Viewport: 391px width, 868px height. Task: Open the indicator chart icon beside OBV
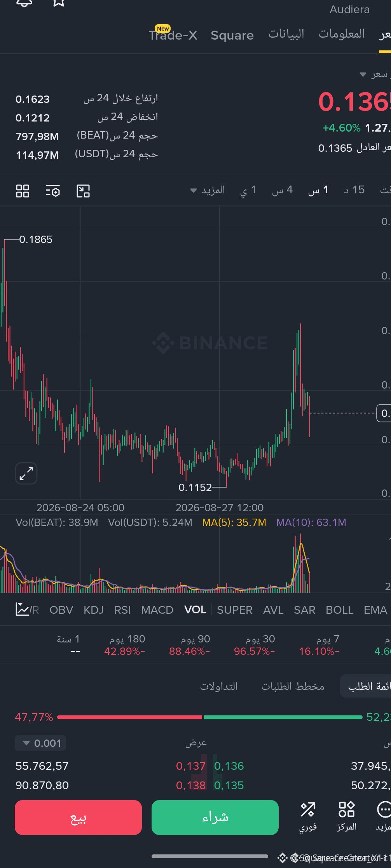(22, 609)
